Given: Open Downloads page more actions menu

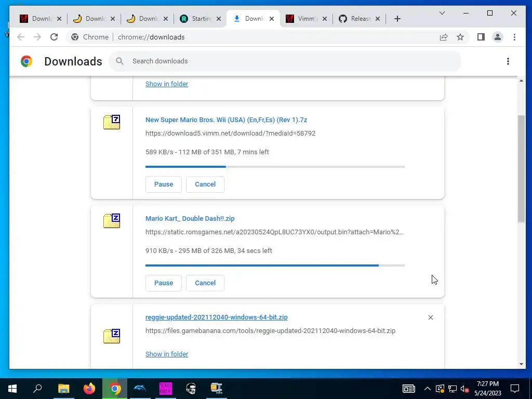Looking at the screenshot, I should point(508,61).
